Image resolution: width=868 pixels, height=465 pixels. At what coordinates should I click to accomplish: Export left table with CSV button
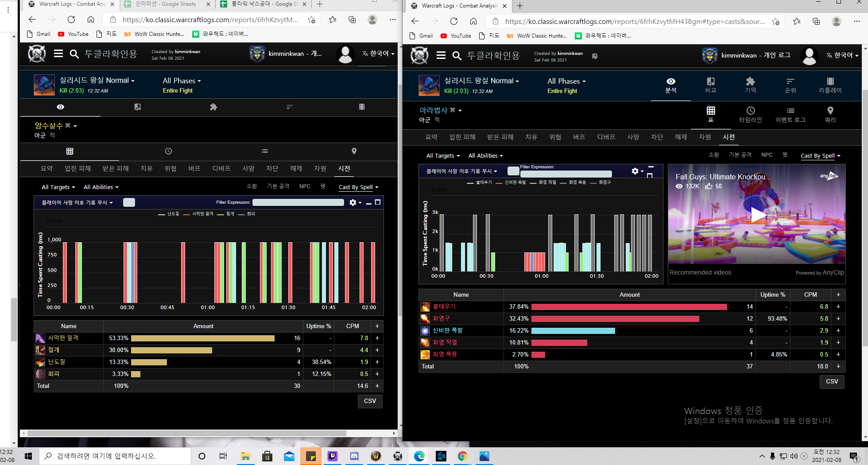(370, 401)
